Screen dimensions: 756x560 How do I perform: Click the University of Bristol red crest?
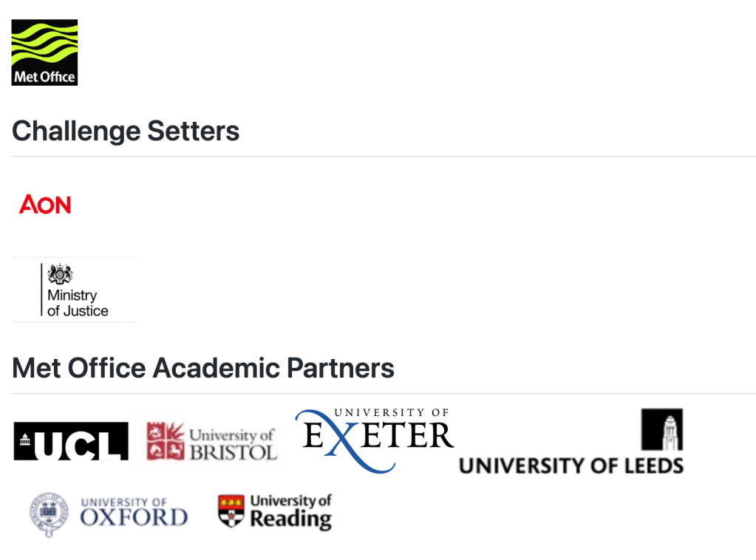pos(165,442)
